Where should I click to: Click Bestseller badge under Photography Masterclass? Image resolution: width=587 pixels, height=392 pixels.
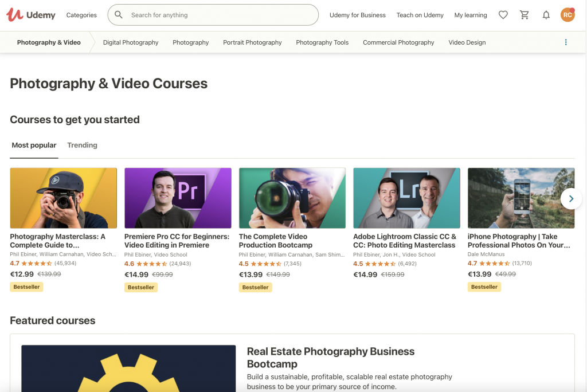pos(26,287)
